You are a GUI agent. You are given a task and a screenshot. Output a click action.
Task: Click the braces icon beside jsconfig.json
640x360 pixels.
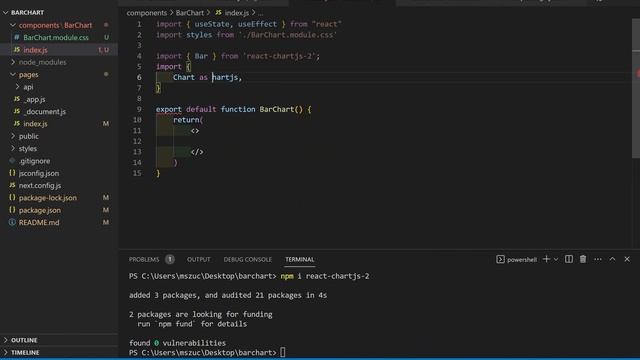click(12, 173)
